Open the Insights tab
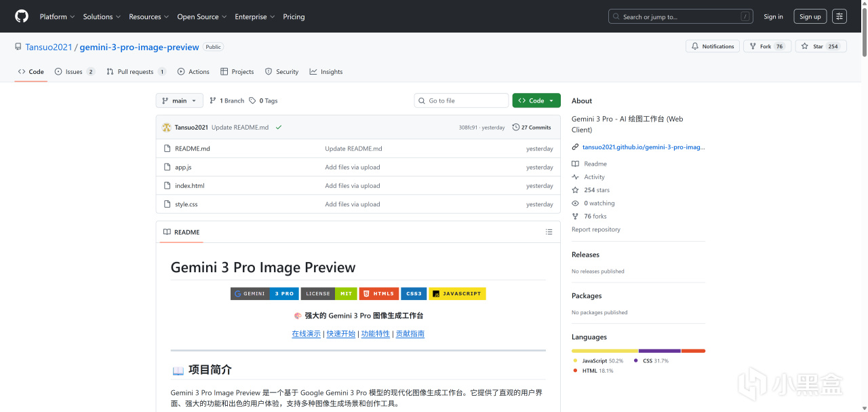The image size is (868, 412). click(x=326, y=71)
